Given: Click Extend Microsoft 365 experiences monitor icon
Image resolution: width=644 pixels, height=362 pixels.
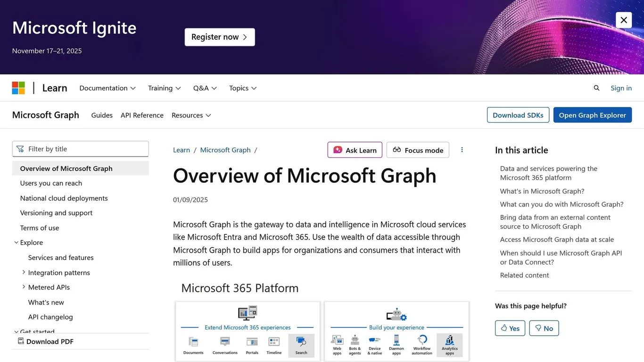Looking at the screenshot, I should click(248, 313).
